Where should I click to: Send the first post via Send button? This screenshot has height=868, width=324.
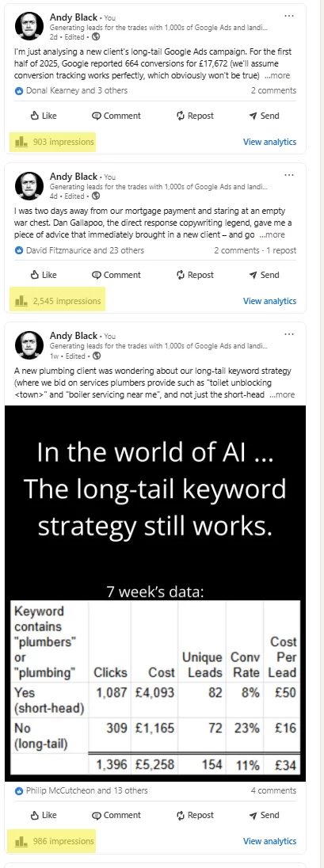tap(264, 116)
